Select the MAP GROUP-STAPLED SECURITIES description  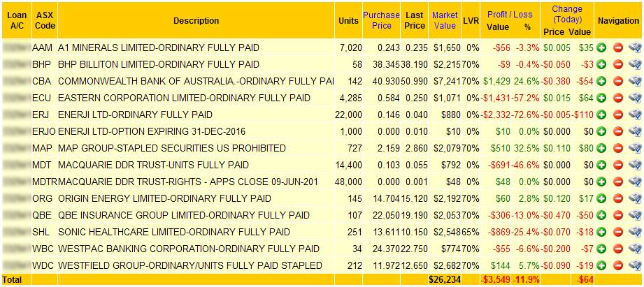(x=172, y=148)
